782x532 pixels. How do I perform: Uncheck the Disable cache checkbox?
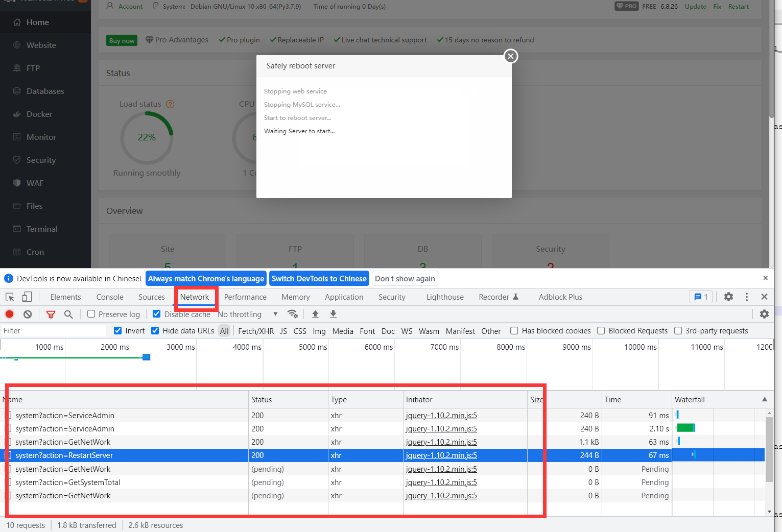(x=156, y=313)
